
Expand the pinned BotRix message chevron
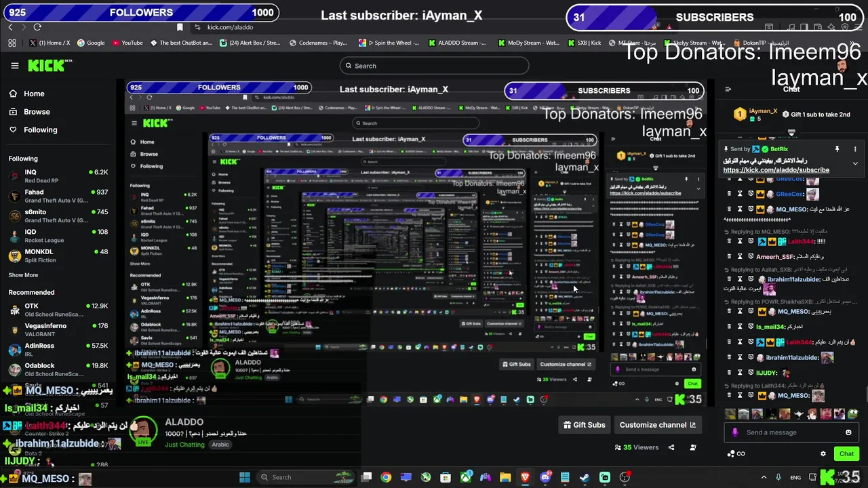click(855, 163)
